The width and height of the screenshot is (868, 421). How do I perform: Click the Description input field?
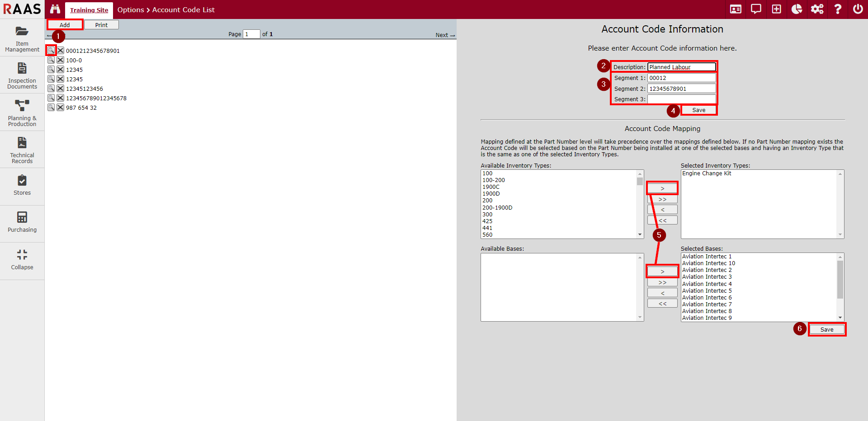tap(681, 67)
